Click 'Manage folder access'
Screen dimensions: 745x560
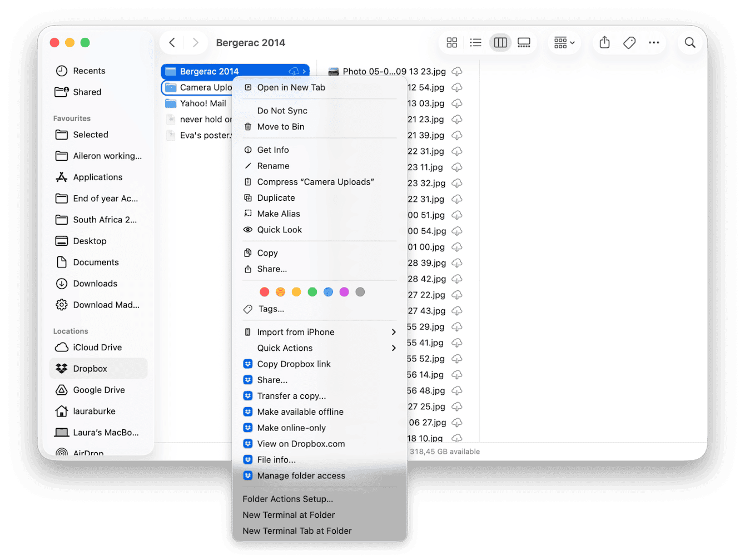point(301,475)
